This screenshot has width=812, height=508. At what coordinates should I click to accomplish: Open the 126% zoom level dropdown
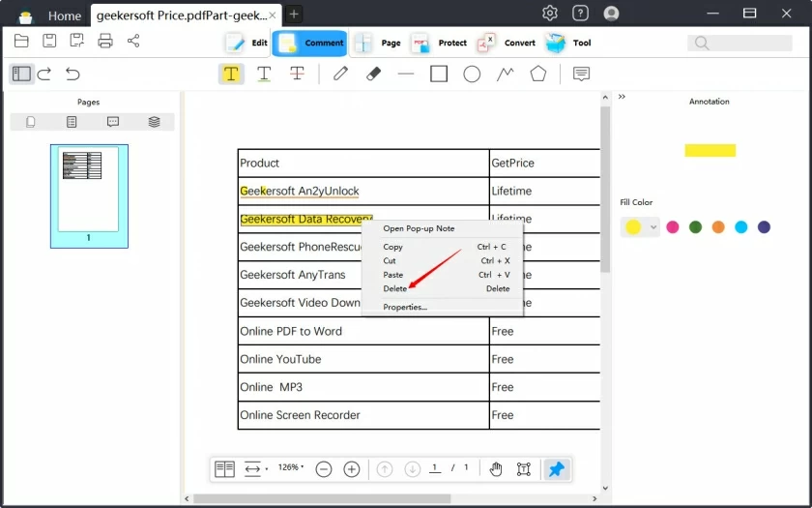291,467
